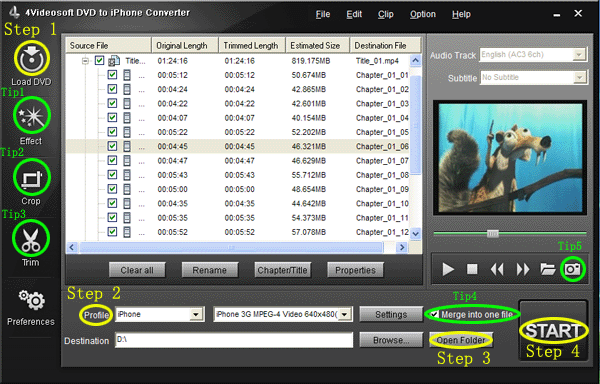Image resolution: width=600 pixels, height=384 pixels.
Task: Click the Destination path input field
Action: (234, 340)
